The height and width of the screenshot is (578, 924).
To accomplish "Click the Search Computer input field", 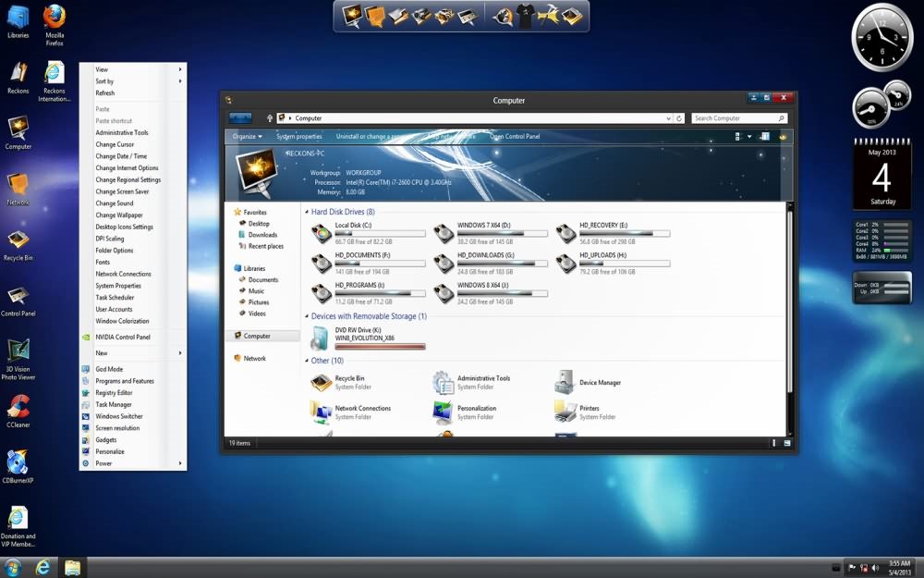I will 735,118.
